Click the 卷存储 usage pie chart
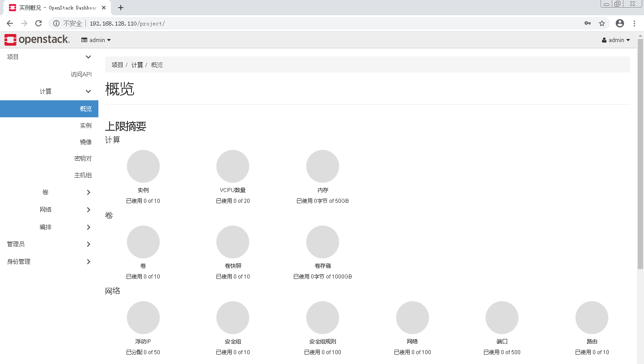This screenshot has width=644, height=364. coord(322,242)
